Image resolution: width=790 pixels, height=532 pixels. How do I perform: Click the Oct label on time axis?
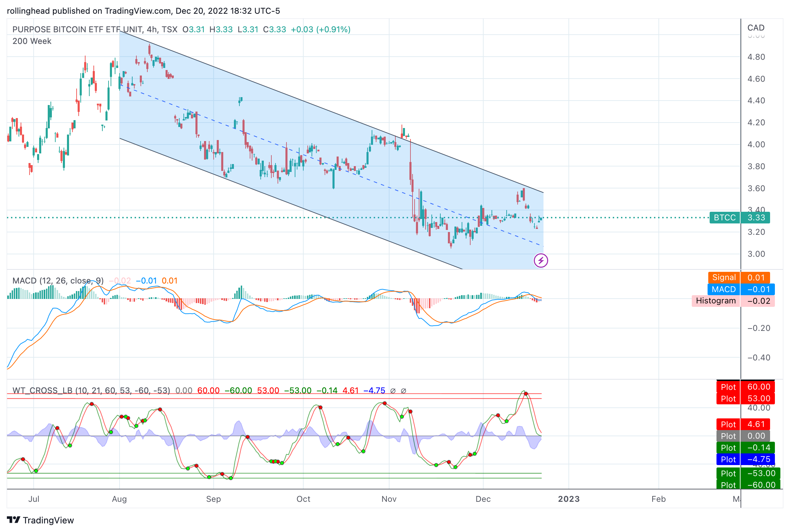coord(303,499)
